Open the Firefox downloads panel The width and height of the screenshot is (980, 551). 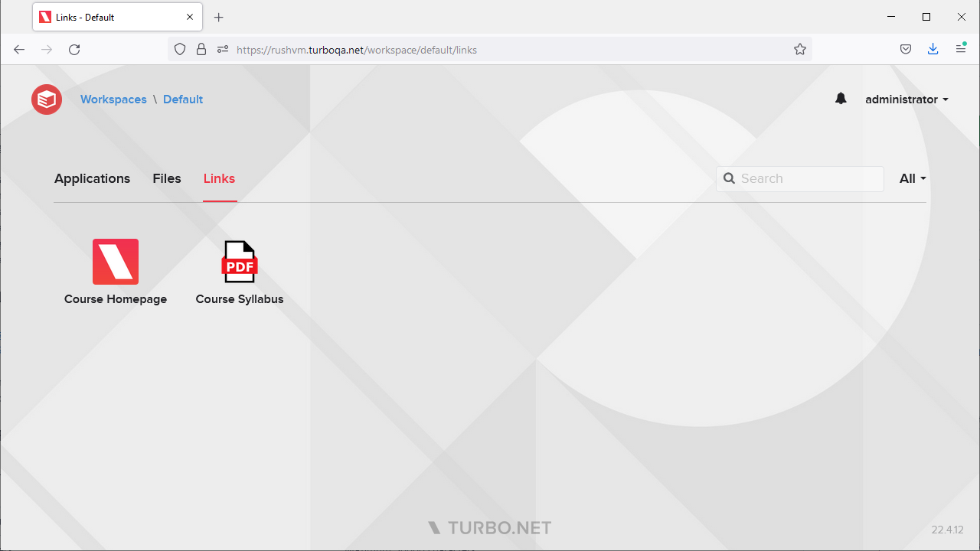click(933, 50)
